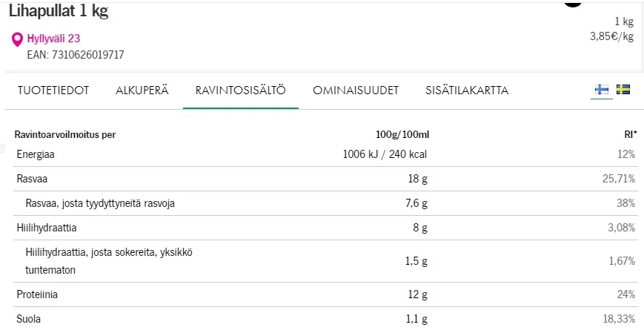This screenshot has width=644, height=336.
Task: Open the Tuotetiedot tab
Action: click(53, 90)
